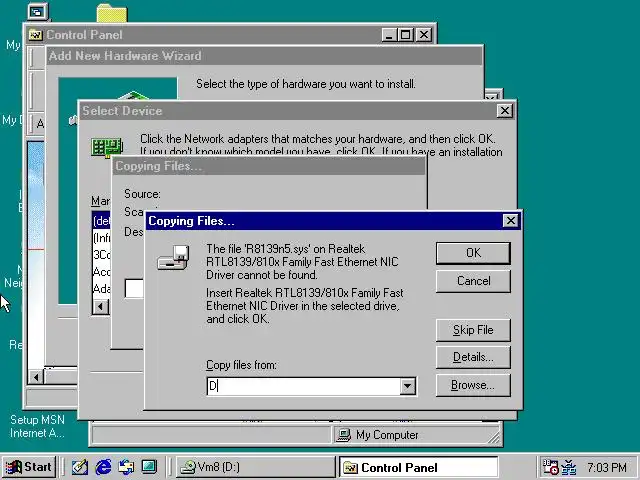Image resolution: width=640 pixels, height=480 pixels.
Task: Select the Acc... manufacturer list entry
Action: (102, 272)
